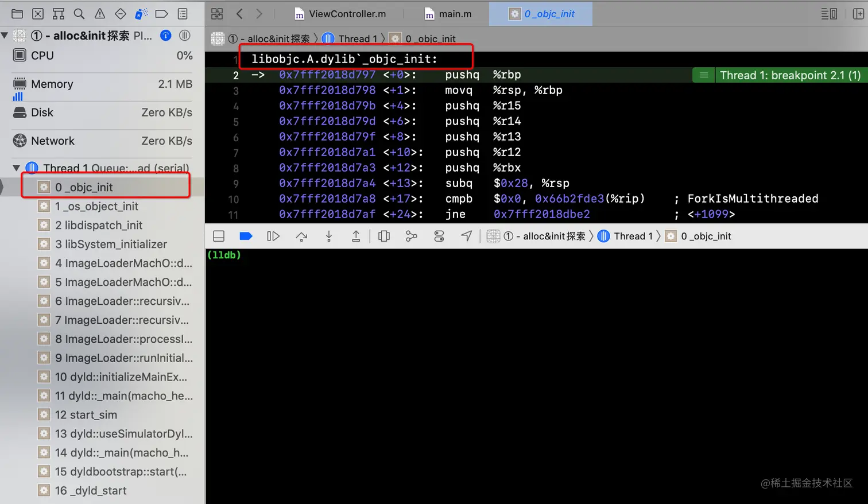
Task: Collapse the alloc&init process disclosure triangle
Action: [x=5, y=36]
